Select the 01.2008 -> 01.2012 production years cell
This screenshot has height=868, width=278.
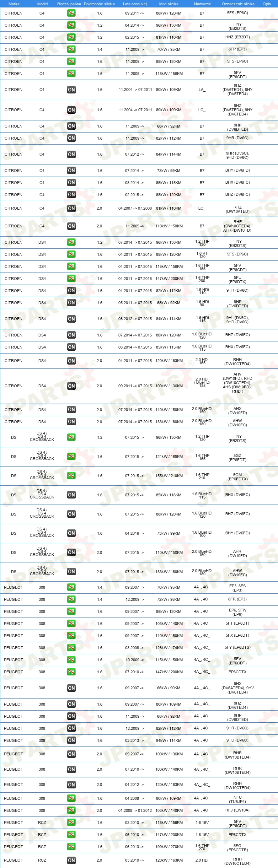tap(135, 810)
